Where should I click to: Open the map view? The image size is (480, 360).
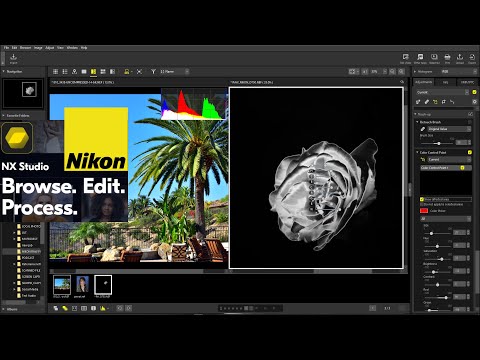pyautogui.click(x=74, y=72)
